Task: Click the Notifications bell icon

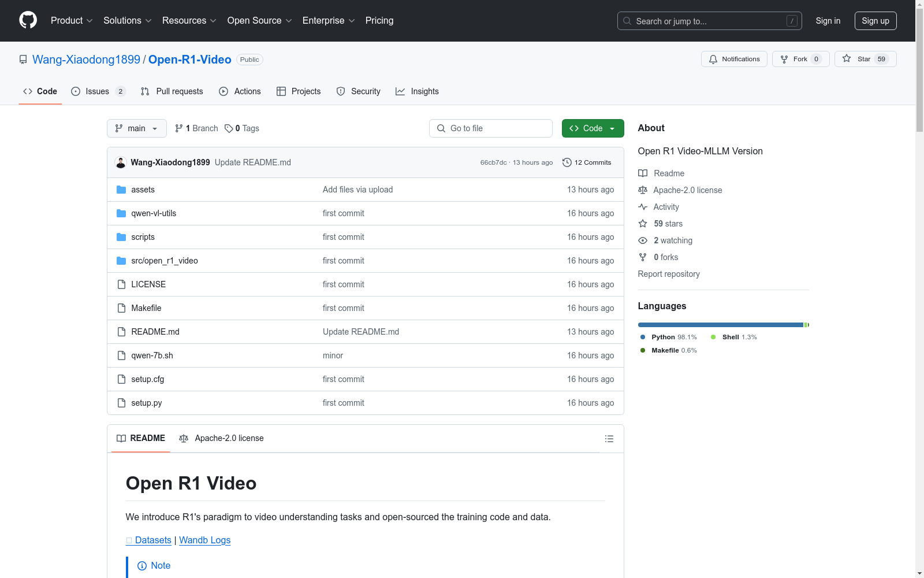Action: click(713, 59)
